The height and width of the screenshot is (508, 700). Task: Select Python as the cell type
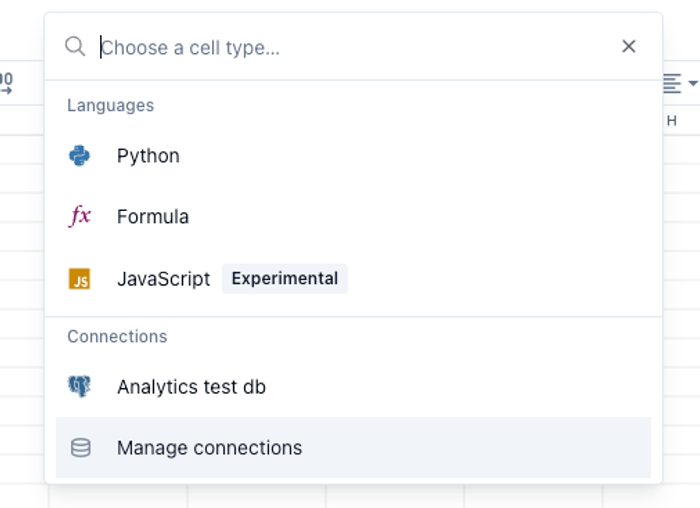click(x=148, y=156)
